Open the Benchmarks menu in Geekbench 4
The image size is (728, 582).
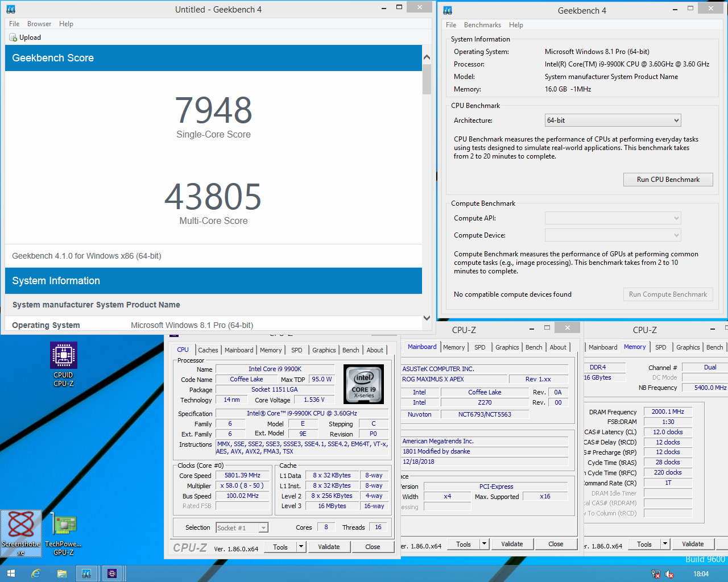coord(482,25)
